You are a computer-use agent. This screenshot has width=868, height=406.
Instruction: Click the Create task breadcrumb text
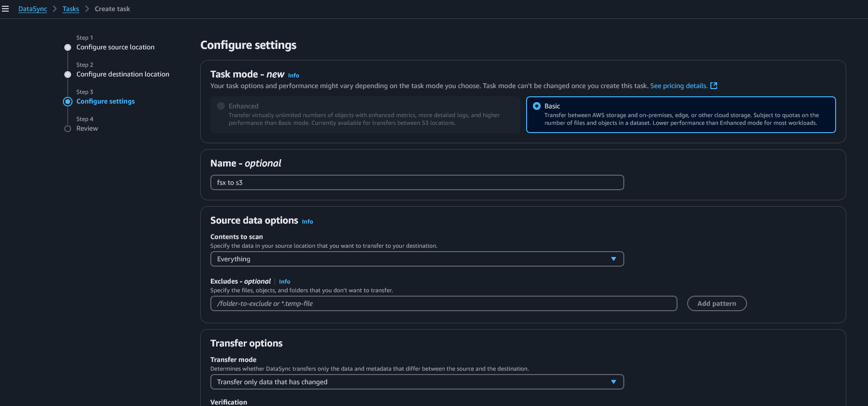click(x=112, y=9)
